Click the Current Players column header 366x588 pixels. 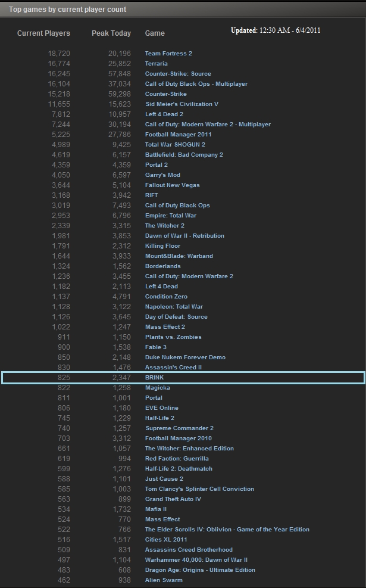click(x=43, y=33)
